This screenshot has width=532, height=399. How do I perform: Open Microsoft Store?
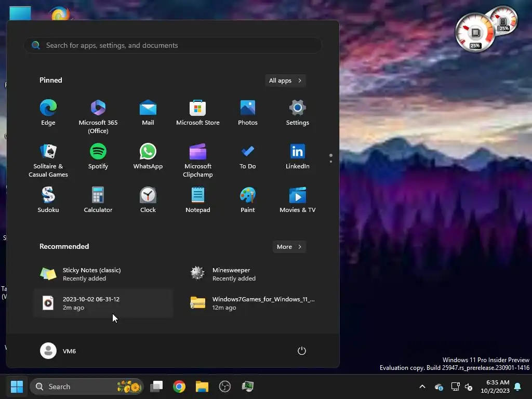click(198, 113)
